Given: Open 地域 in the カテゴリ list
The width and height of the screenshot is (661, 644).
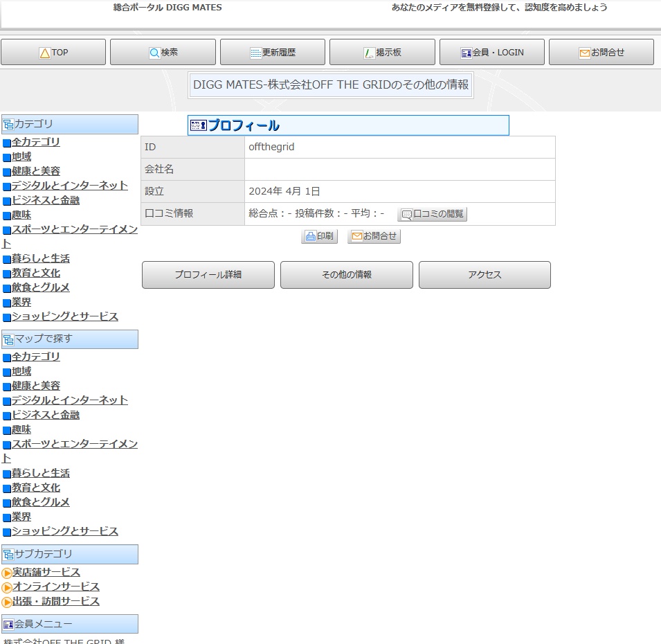Looking at the screenshot, I should click(21, 157).
